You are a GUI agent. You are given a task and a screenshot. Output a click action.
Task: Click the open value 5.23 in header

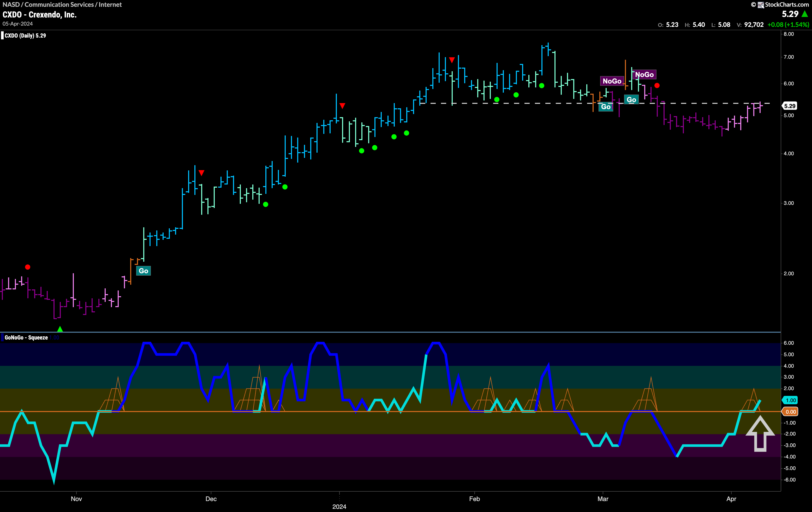pos(672,25)
